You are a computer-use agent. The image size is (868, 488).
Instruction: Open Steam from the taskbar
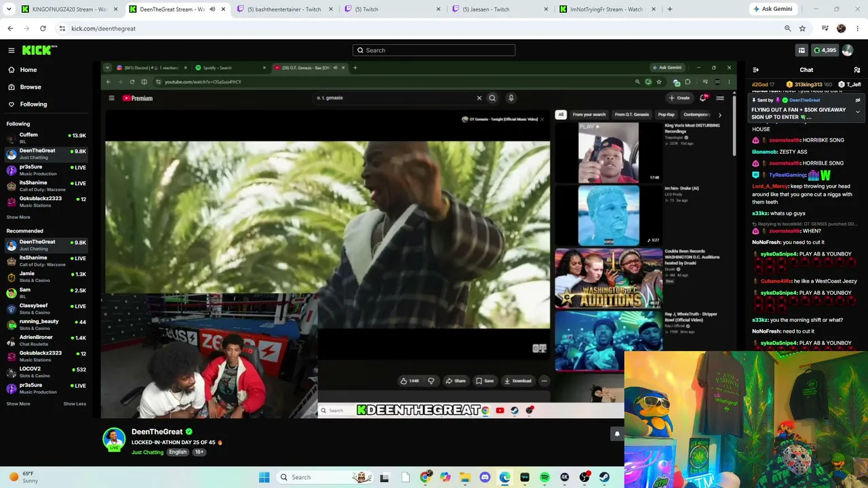[x=604, y=477]
